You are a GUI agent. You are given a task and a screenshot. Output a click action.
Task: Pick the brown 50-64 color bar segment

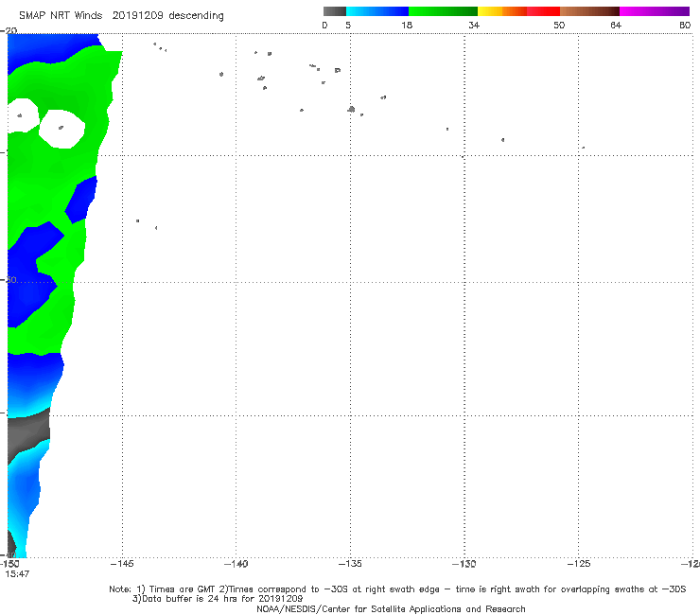tap(589, 11)
